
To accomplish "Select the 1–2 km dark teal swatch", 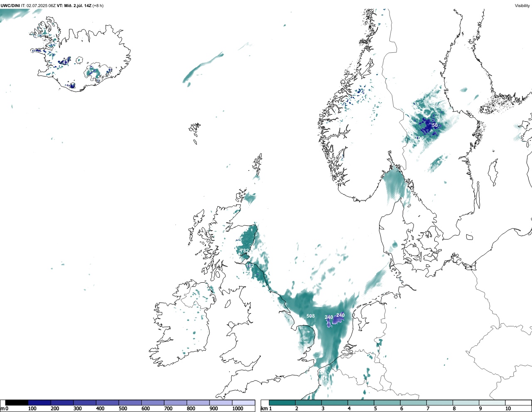I will click(x=282, y=402).
